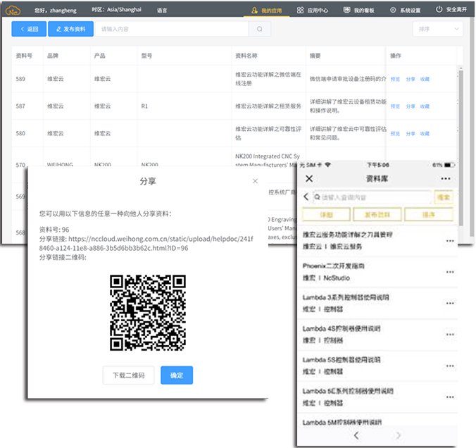Preview document 580 via 预览 link

tap(395, 134)
